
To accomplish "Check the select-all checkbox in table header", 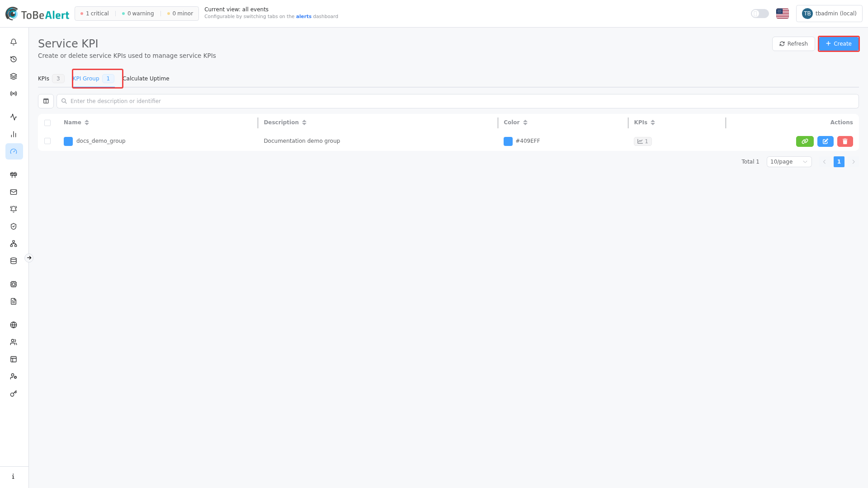I will (x=47, y=123).
